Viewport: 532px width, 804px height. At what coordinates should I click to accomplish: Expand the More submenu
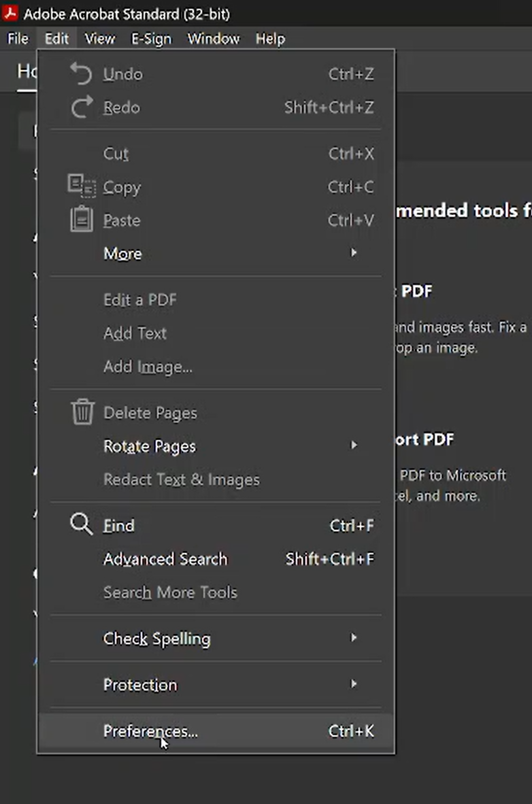tap(122, 253)
